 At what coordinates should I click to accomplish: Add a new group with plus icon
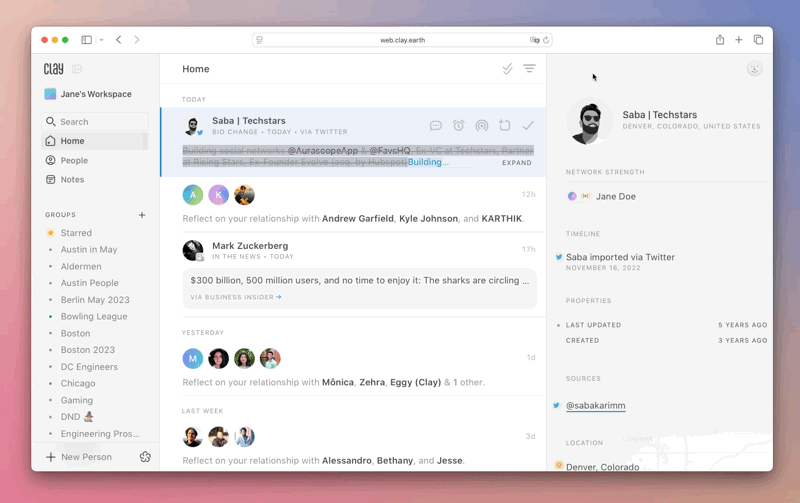[x=142, y=215]
